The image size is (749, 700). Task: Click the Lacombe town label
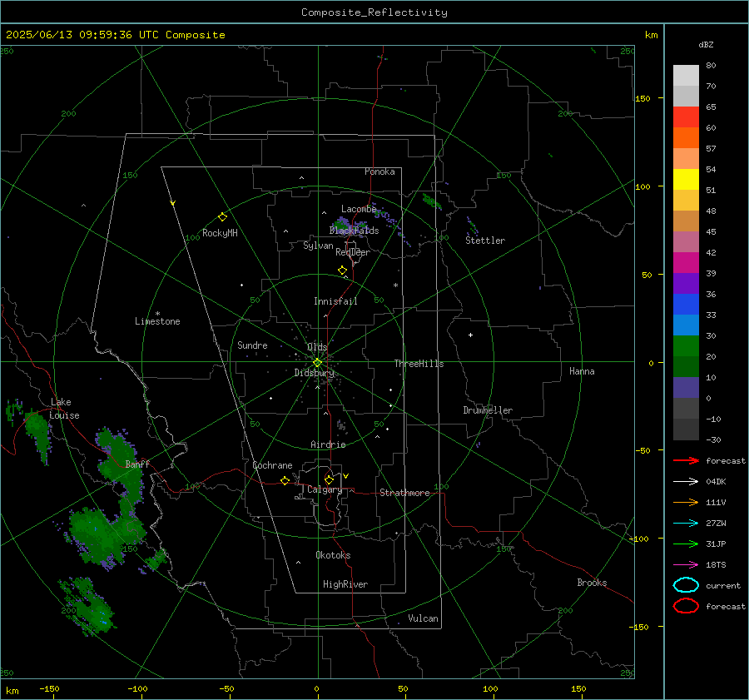359,209
